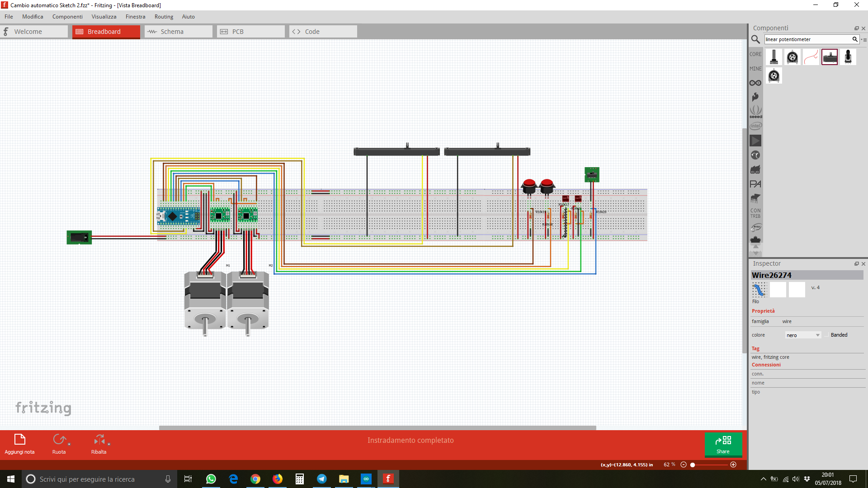The width and height of the screenshot is (868, 488).
Task: Select the Seeed parts bin
Action: pos(755,112)
